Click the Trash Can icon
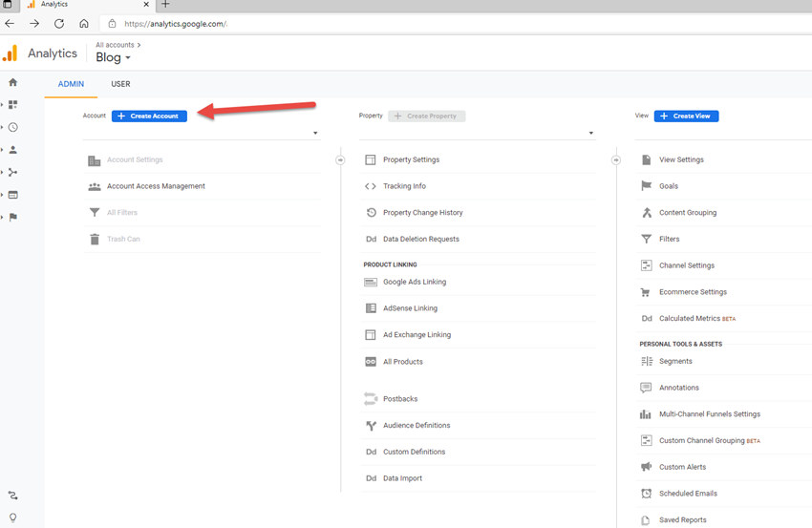812x528 pixels. coord(95,239)
